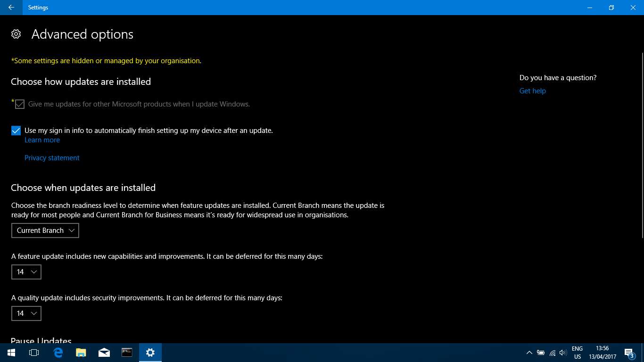Expand the Current Branch dropdown
The image size is (644, 362).
pos(45,230)
